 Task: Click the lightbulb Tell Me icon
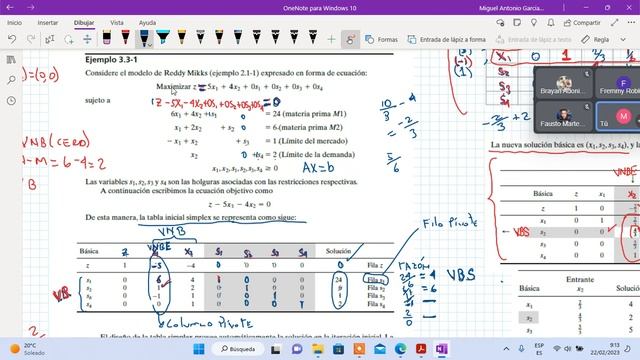pyautogui.click(x=534, y=23)
